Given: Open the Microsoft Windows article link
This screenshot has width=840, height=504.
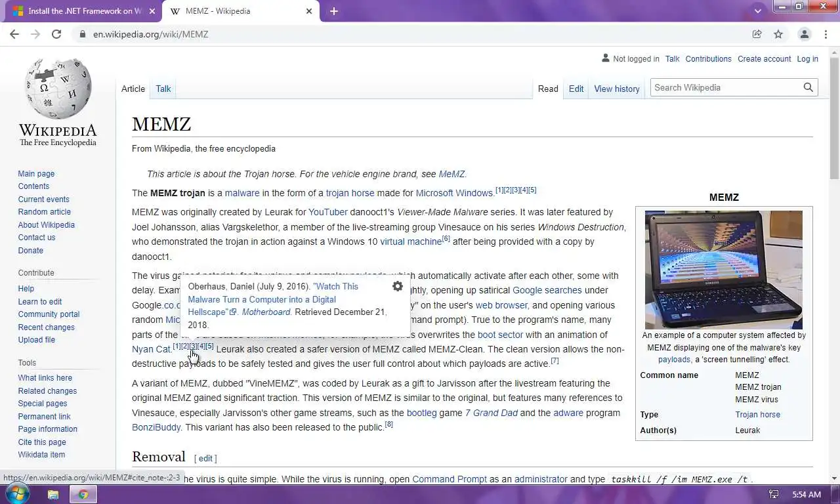Looking at the screenshot, I should click(x=455, y=193).
